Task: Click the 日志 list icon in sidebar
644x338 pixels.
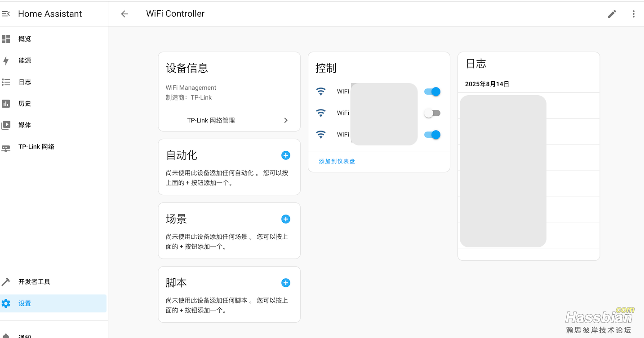Action: (x=6, y=82)
